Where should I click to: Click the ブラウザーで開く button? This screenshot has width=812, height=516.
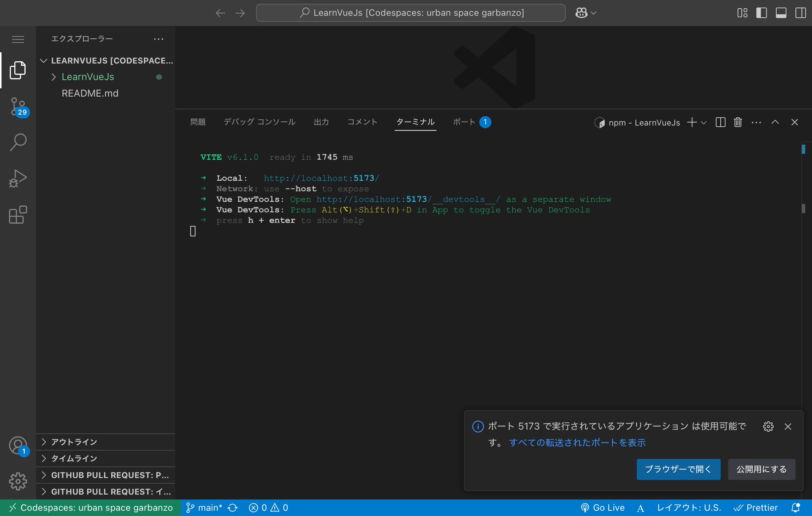point(678,469)
